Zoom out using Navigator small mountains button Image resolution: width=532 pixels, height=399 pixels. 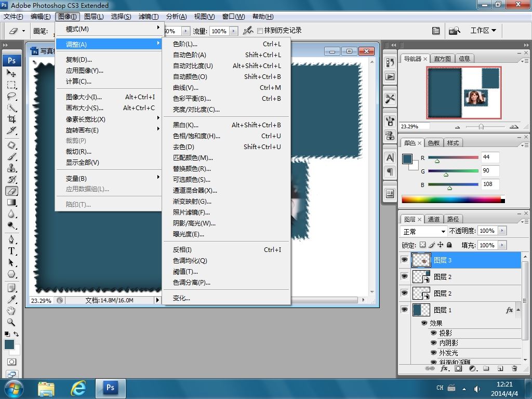coord(457,127)
